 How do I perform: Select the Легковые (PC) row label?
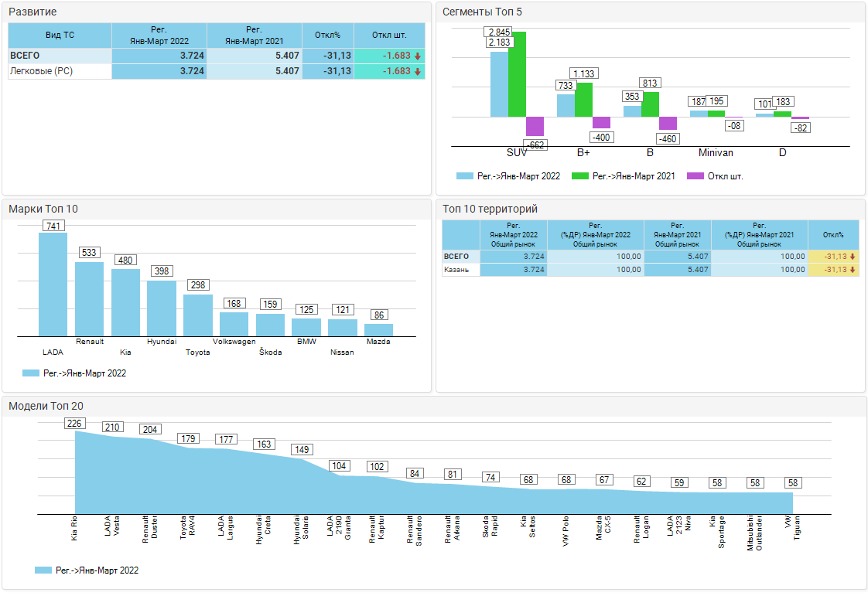point(36,71)
